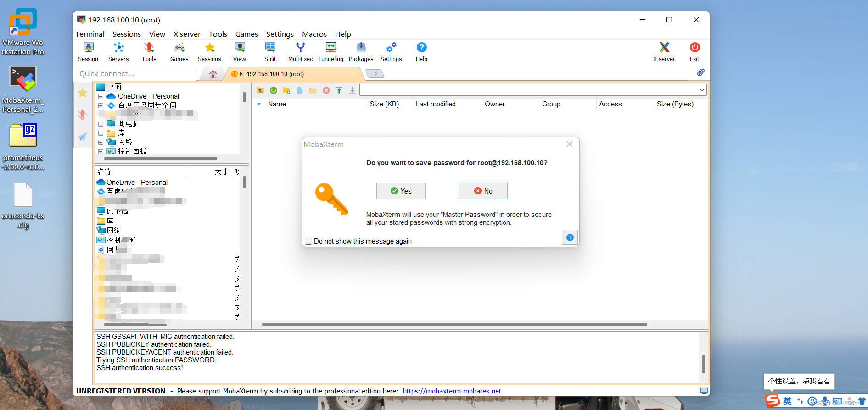Select the 192.168.100.10 (root) session tab
This screenshot has height=410, width=868.
tap(293, 74)
